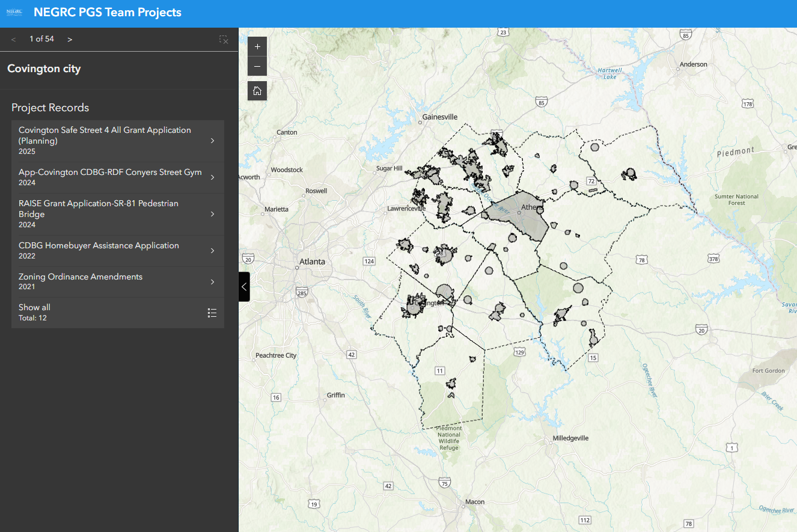Open the Zoning Ordinance Amendments record
Image resolution: width=797 pixels, height=532 pixels.
coord(117,282)
